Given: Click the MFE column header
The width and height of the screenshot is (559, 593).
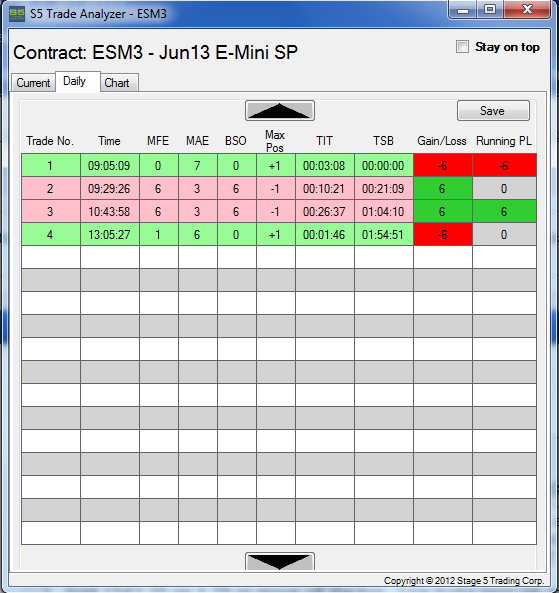Looking at the screenshot, I should click(x=158, y=141).
